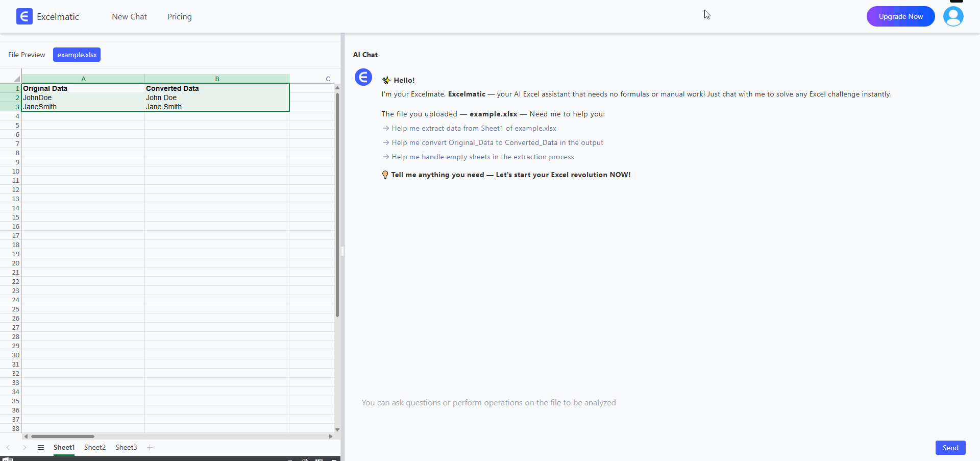The width and height of the screenshot is (980, 461).
Task: Click the Send button
Action: pos(950,448)
